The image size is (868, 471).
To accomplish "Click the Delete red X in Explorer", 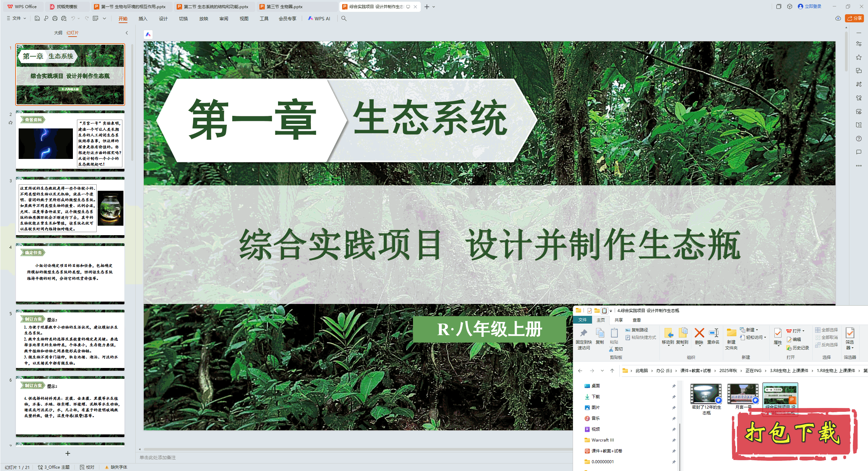I will coord(699,333).
